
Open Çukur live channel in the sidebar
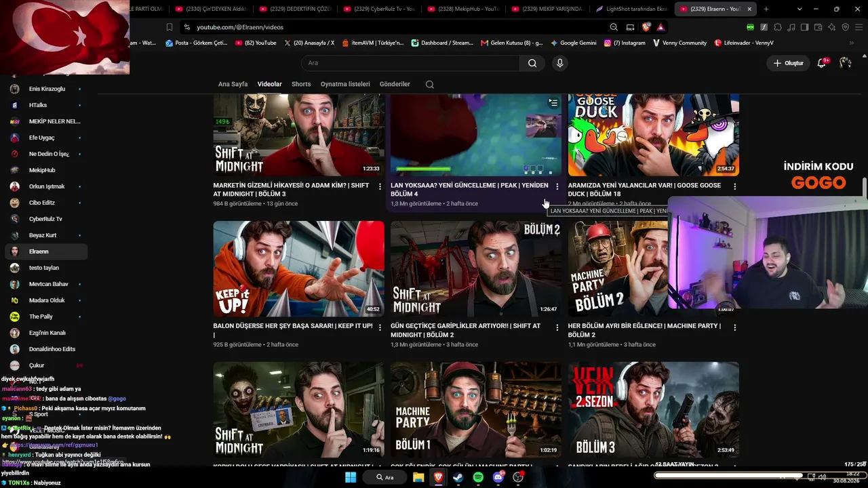[x=46, y=365]
